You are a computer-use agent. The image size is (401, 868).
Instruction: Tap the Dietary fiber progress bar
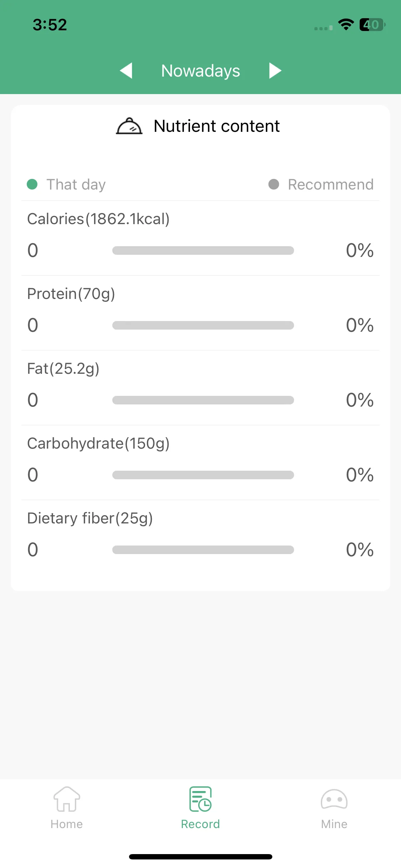click(203, 550)
